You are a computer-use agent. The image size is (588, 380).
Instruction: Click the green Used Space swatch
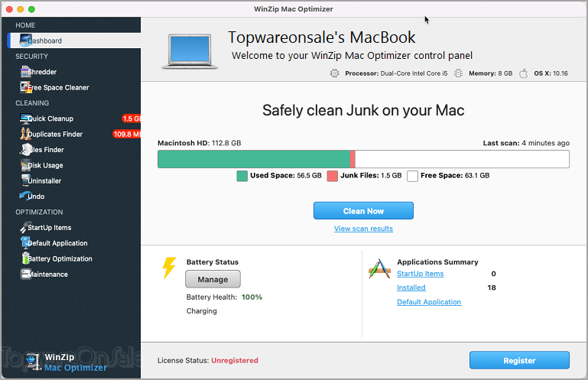[x=242, y=176]
